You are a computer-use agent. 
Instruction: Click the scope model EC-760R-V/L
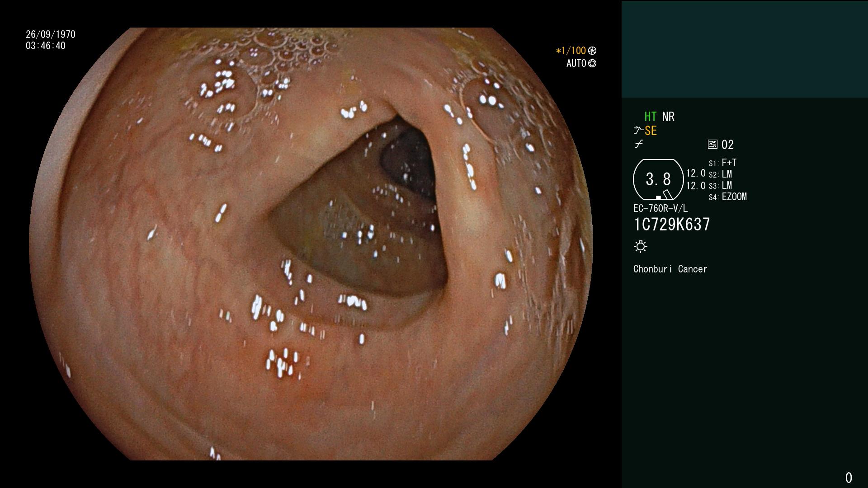660,208
